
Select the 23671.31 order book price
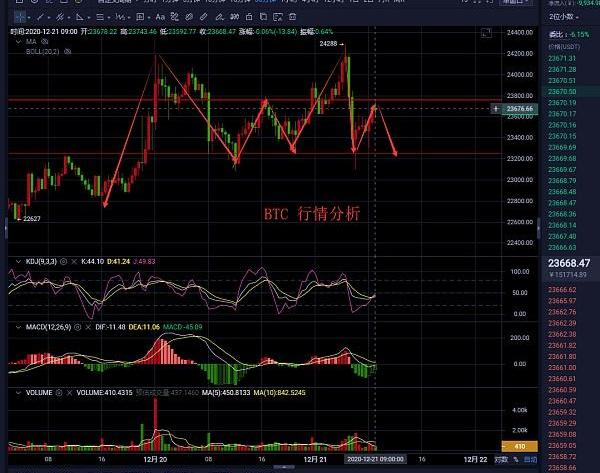click(564, 59)
